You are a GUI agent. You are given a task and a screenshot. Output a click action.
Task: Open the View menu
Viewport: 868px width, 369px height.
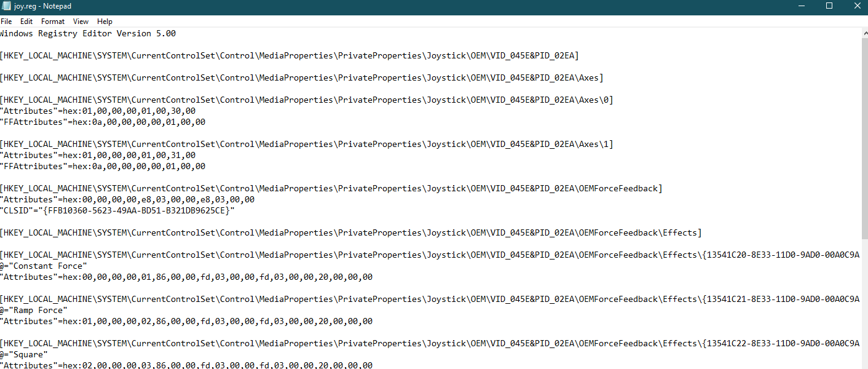point(81,22)
